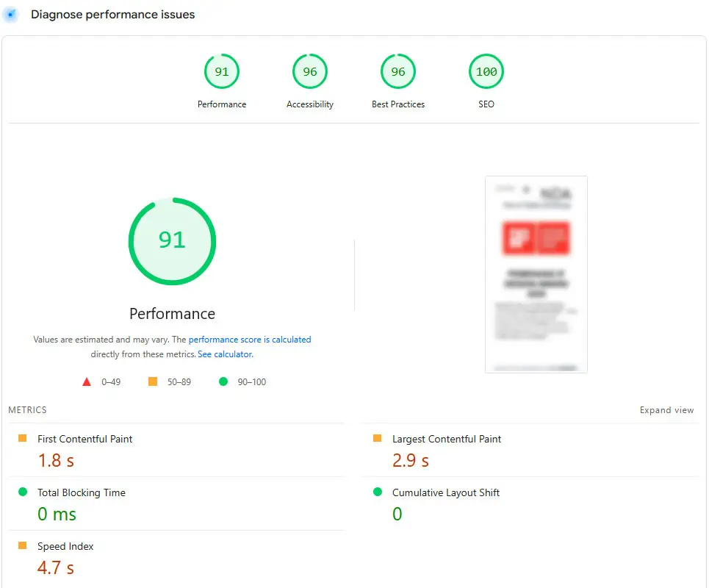The image size is (709, 588).
Task: Click the large Performance score circle
Action: click(172, 241)
